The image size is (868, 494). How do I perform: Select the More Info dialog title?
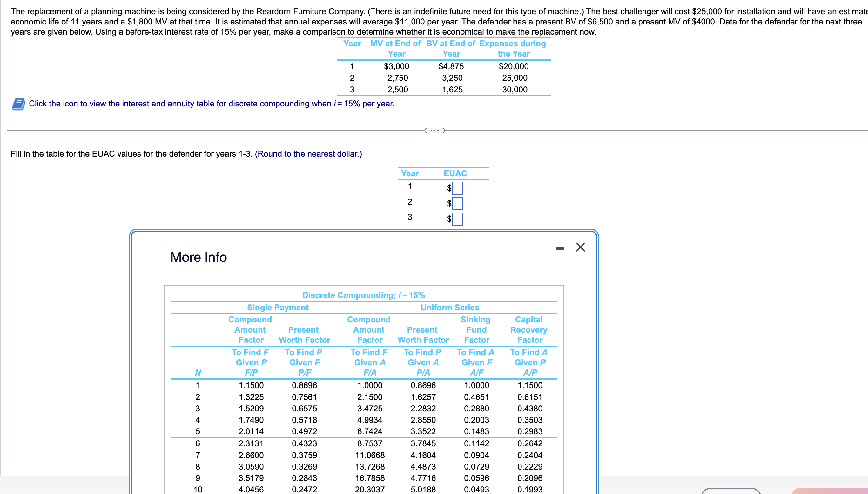(198, 257)
